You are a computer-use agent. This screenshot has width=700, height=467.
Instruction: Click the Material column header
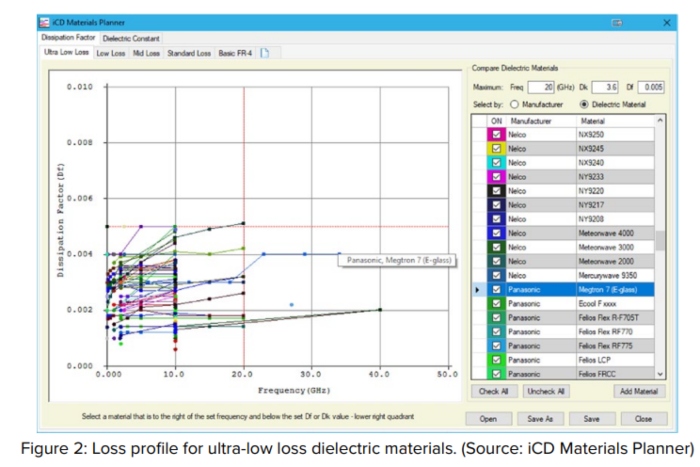click(x=615, y=121)
